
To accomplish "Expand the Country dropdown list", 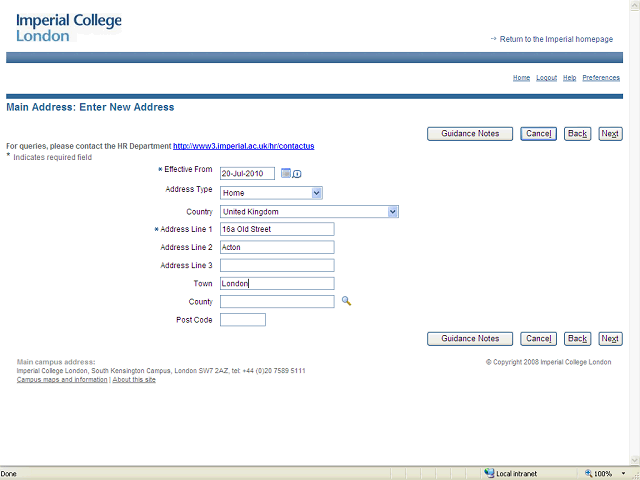I will click(x=393, y=212).
